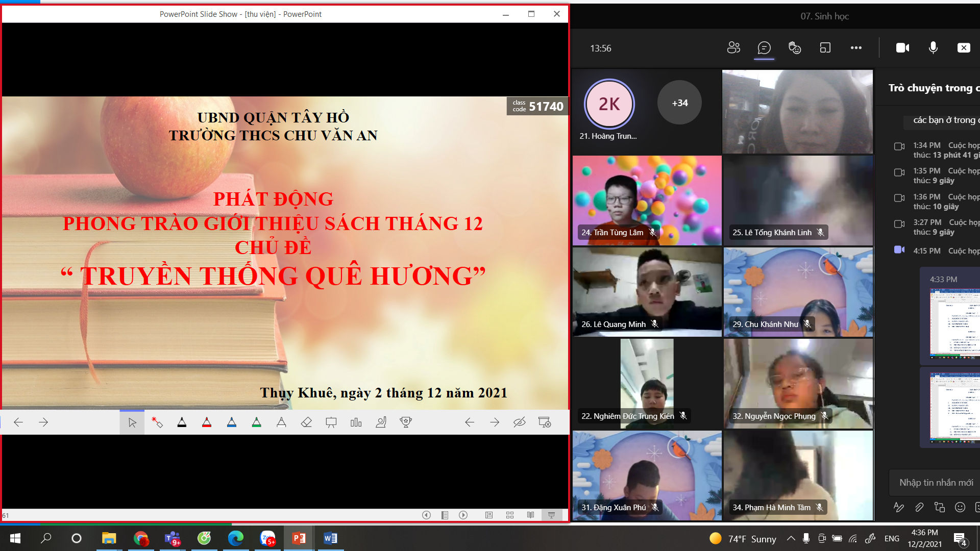980x551 pixels.
Task: Open the see-all-slides menu in status bar
Action: (445, 515)
